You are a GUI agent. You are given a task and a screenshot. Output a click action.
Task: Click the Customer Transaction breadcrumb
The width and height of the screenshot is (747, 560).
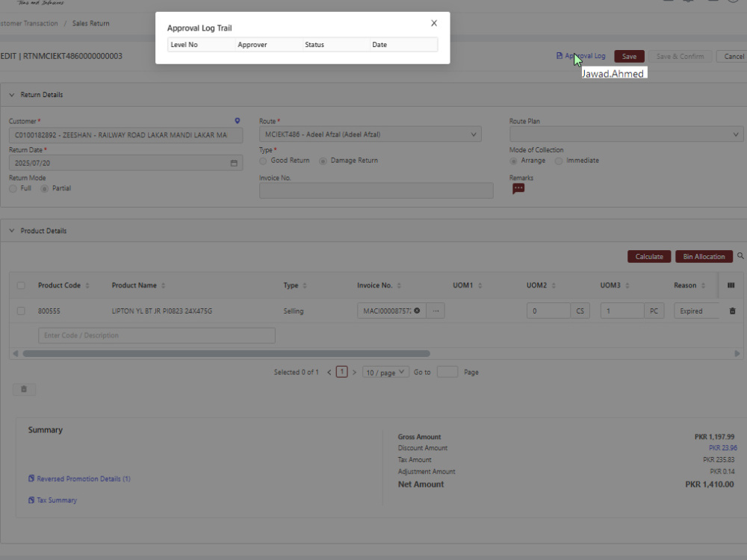point(28,23)
